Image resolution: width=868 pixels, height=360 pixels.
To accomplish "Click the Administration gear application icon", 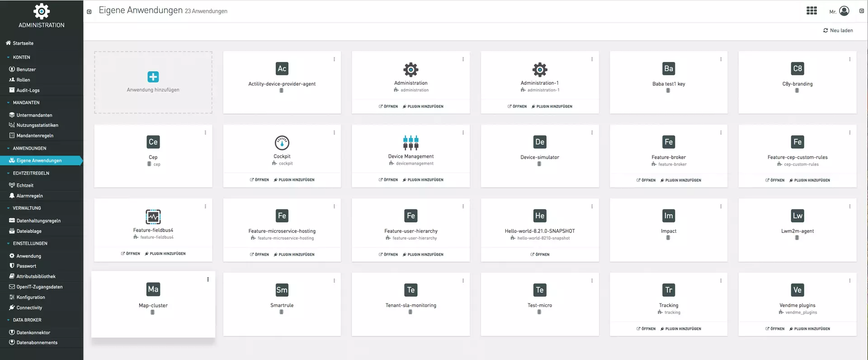I will coord(410,70).
